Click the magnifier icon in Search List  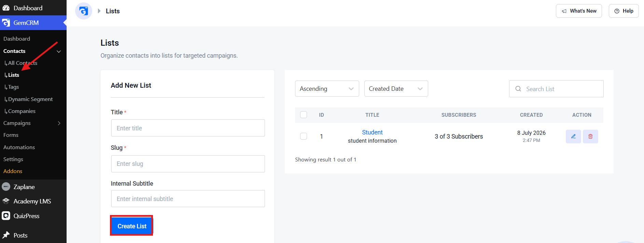[518, 89]
